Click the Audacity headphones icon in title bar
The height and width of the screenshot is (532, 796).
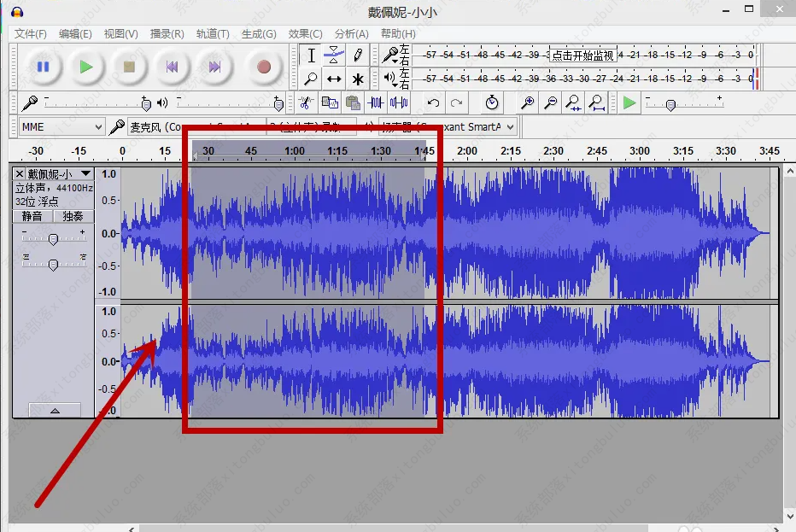[17, 11]
